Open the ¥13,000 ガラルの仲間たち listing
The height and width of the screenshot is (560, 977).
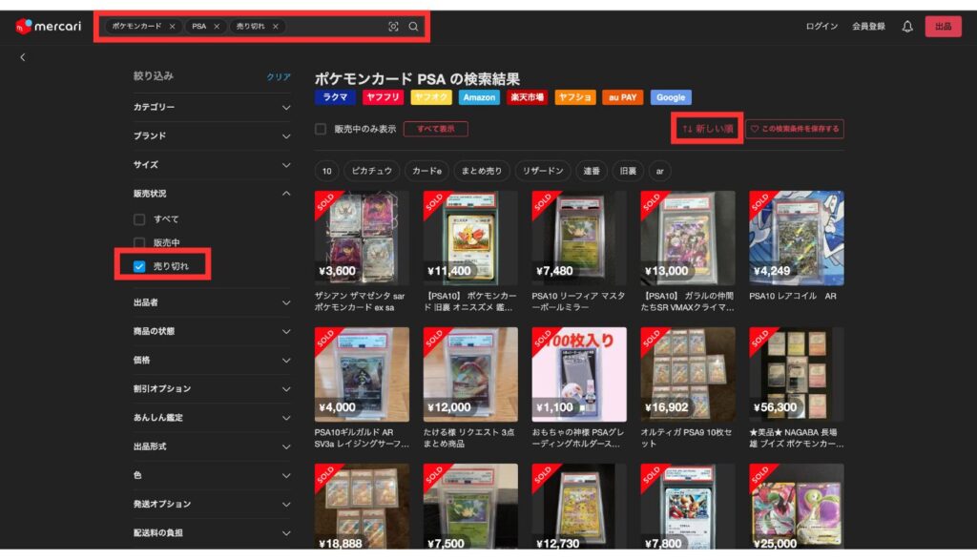(688, 238)
